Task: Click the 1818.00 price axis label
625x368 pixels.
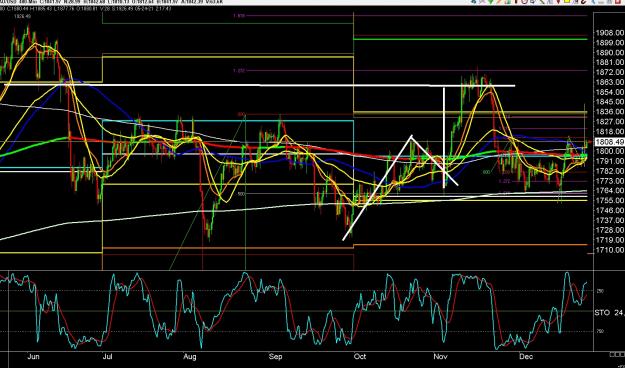Action: point(610,132)
